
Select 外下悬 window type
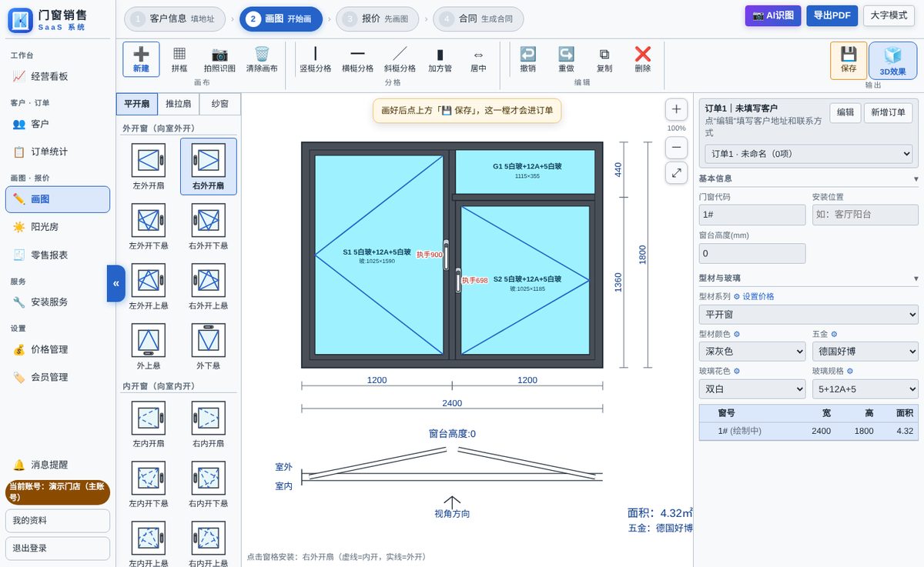pos(208,346)
